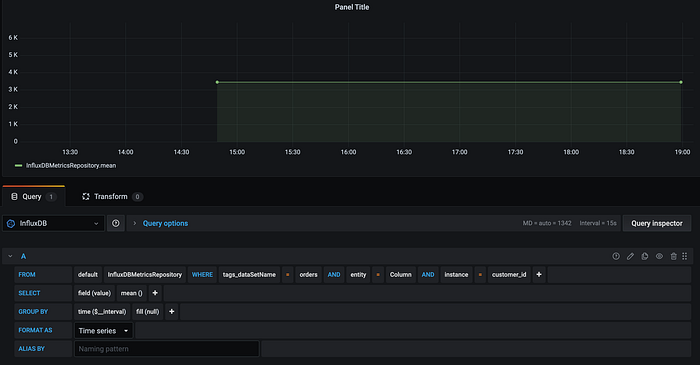Screen dimensions: 700x365
Task: Click the mean () selector segment
Action: click(131, 293)
